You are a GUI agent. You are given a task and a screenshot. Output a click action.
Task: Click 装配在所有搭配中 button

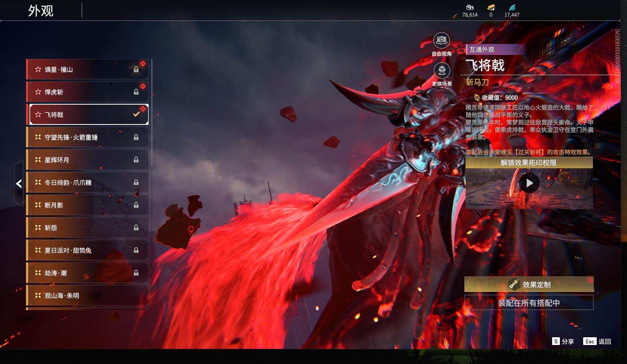click(x=529, y=303)
